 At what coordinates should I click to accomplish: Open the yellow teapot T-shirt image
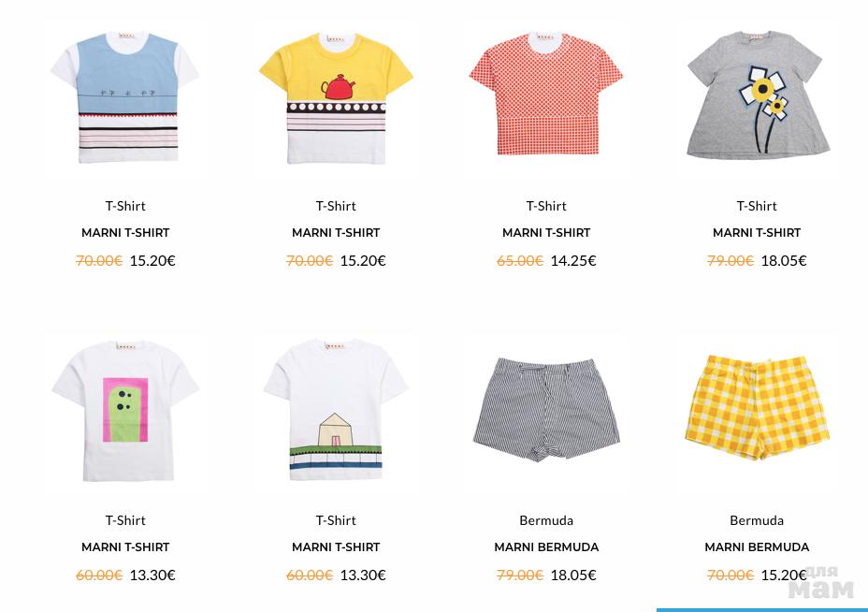click(x=336, y=98)
